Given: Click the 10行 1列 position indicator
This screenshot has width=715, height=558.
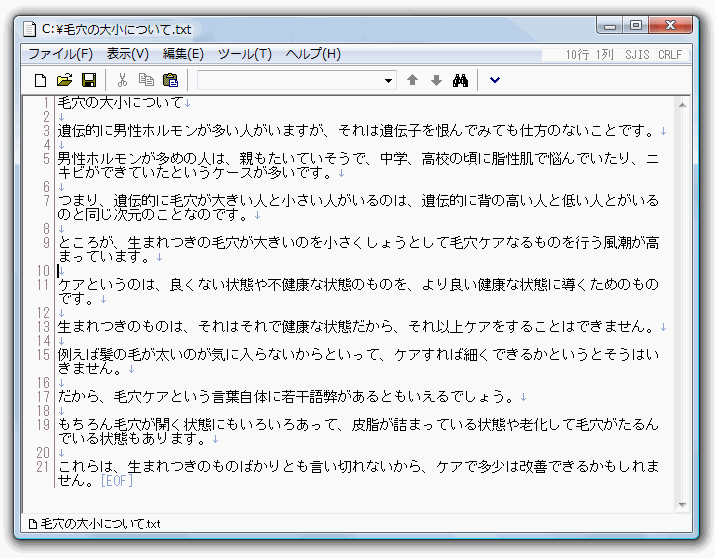Looking at the screenshot, I should [589, 55].
